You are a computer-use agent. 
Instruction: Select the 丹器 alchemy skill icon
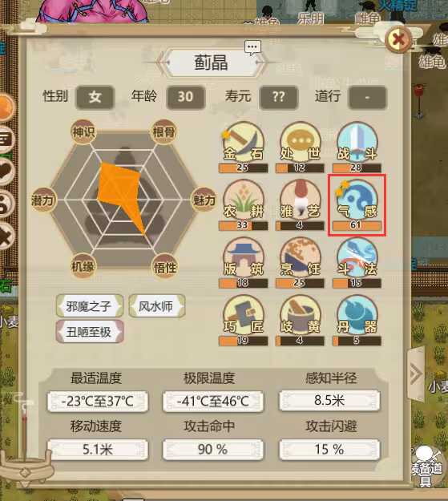click(x=357, y=315)
